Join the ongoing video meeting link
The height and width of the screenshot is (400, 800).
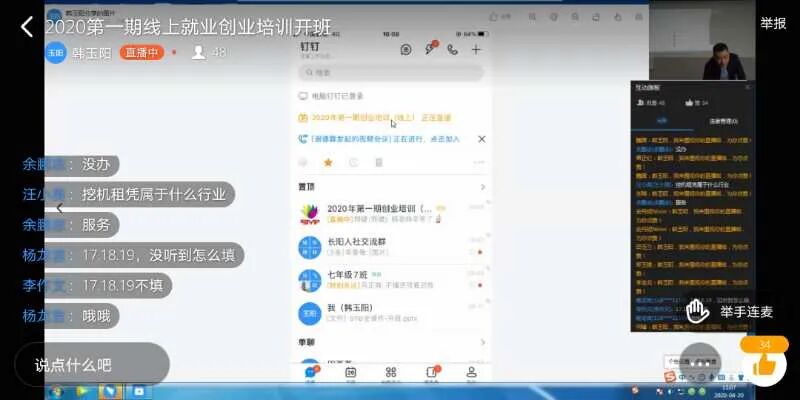[x=379, y=139]
